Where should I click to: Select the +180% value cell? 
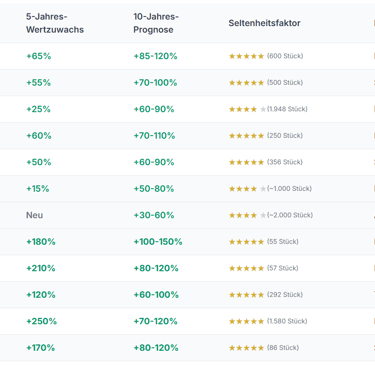pyautogui.click(x=41, y=242)
